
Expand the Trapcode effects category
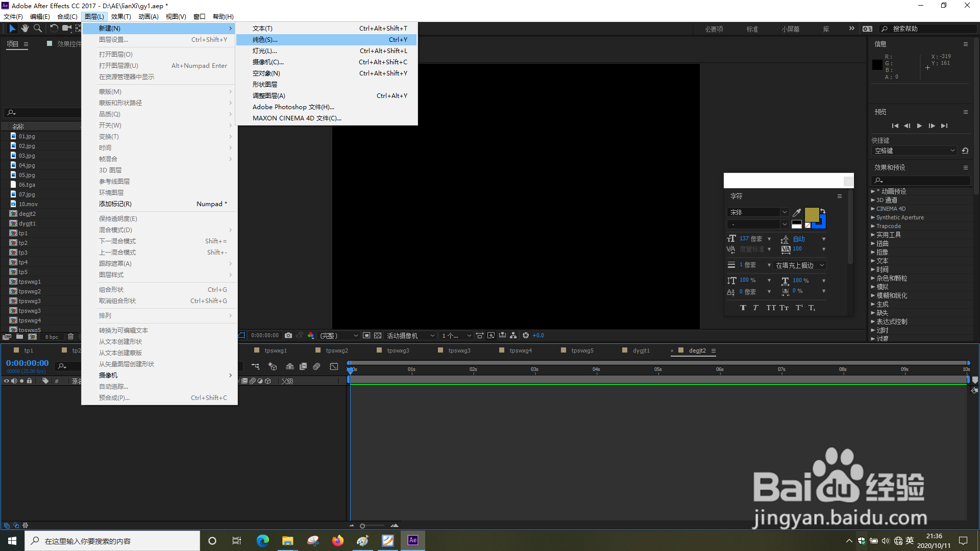(873, 226)
